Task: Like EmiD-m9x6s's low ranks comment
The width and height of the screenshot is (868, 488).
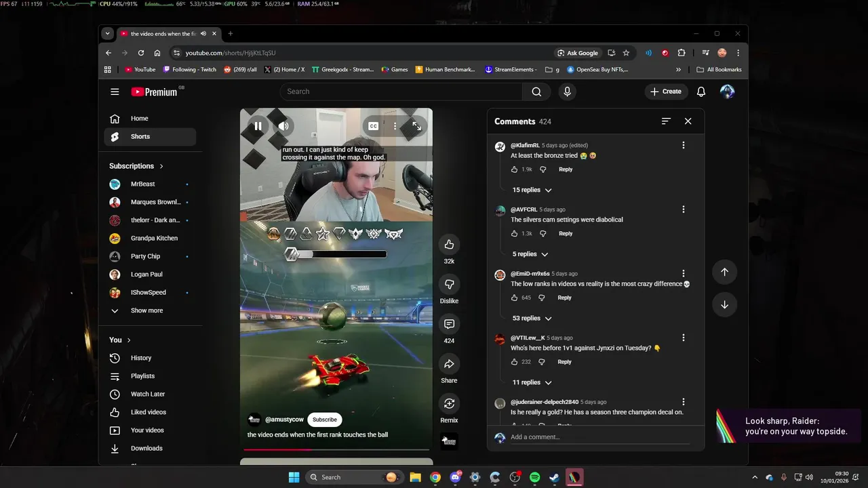Action: pos(514,298)
